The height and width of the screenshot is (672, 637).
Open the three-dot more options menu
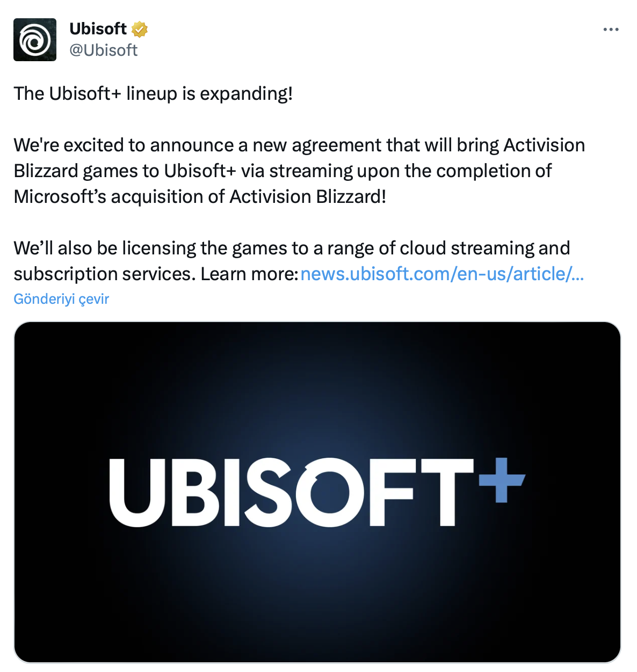(x=611, y=30)
